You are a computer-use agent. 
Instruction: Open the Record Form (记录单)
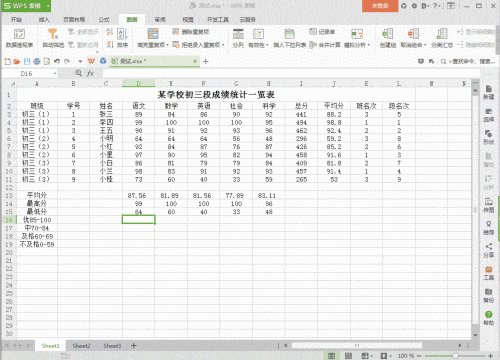coord(322,32)
